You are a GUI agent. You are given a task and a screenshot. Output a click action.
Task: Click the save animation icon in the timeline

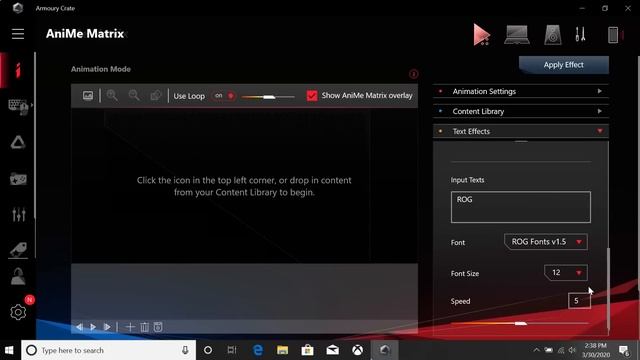tap(158, 327)
